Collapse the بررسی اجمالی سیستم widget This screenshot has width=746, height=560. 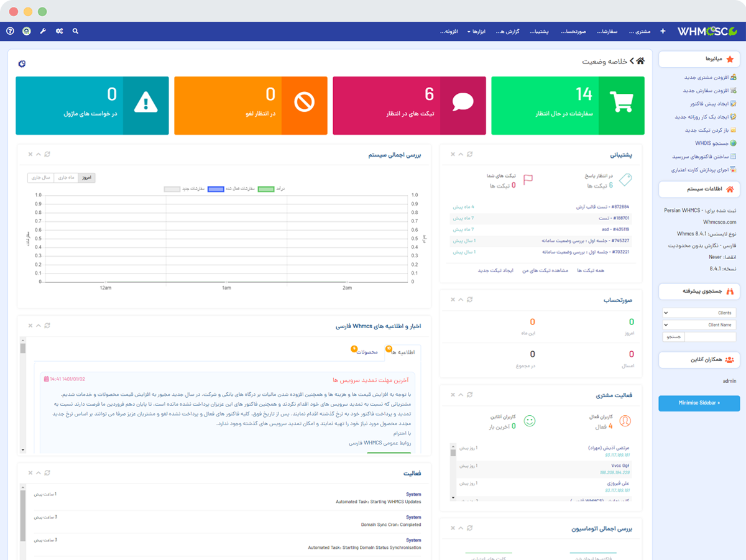point(39,154)
